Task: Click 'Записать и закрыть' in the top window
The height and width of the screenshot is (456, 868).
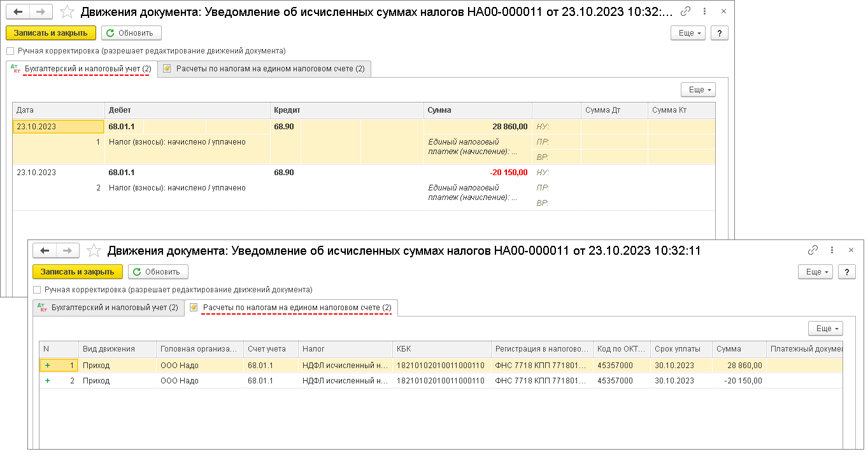Action: pyautogui.click(x=51, y=33)
